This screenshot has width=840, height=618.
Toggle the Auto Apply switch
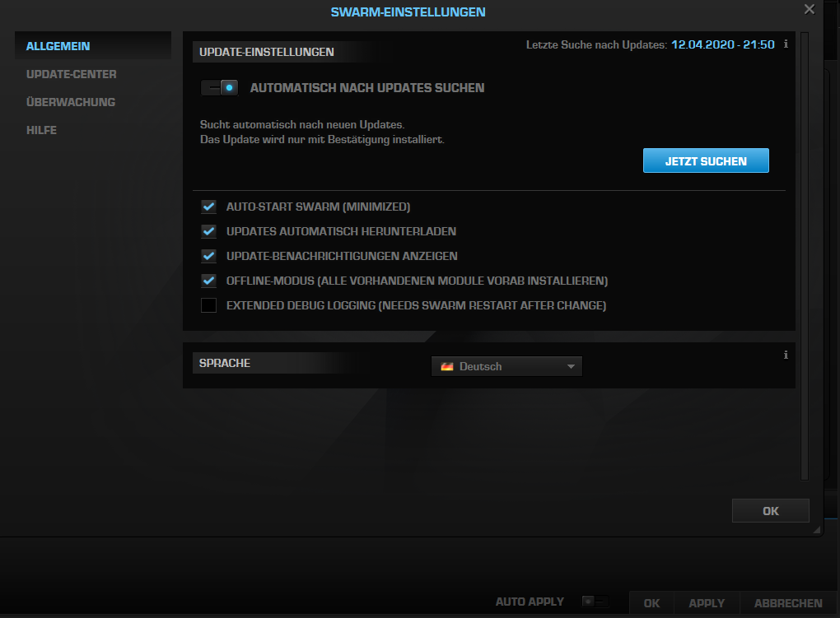(595, 602)
